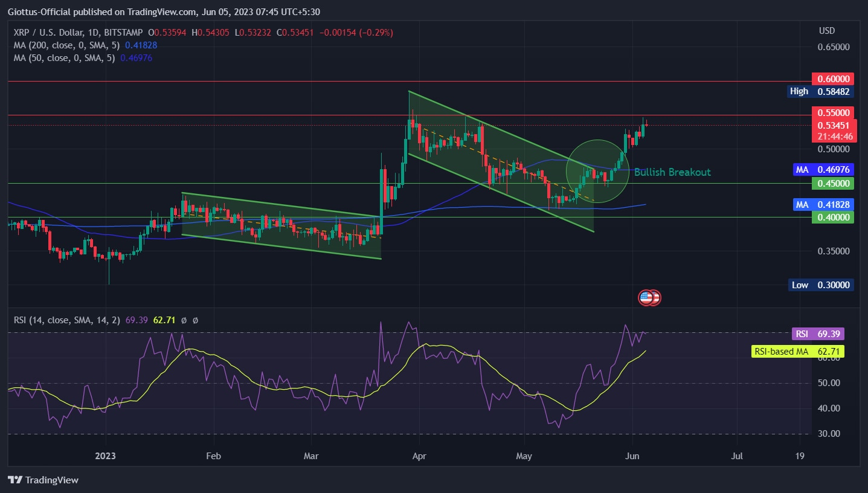Select the current price label 0.53451
This screenshot has width=868, height=493.
pos(832,126)
